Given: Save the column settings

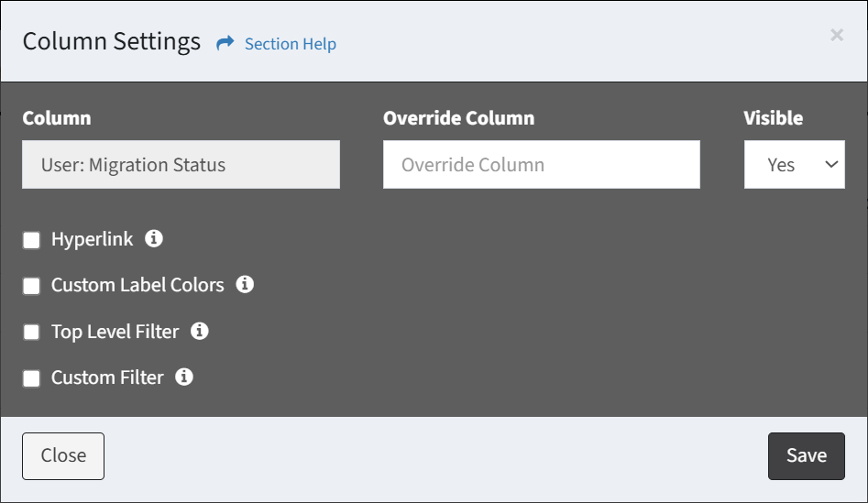Looking at the screenshot, I should coord(806,456).
